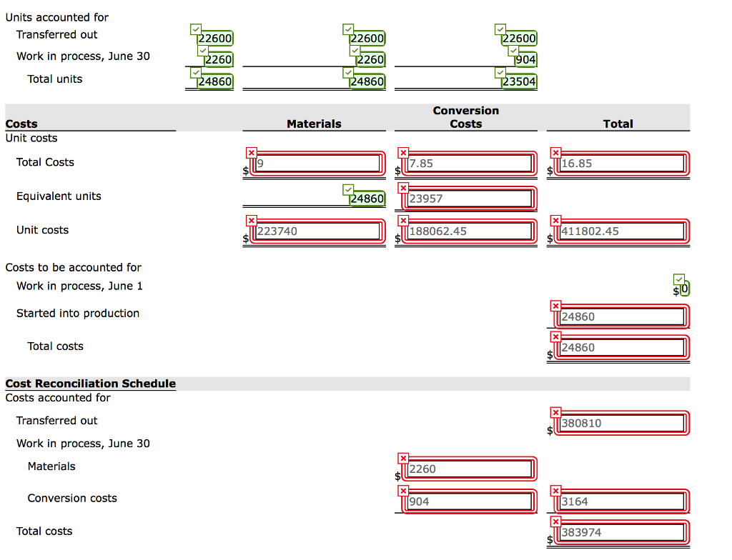Click the red X beside final total 383974
This screenshot has height=560, width=732.
pos(555,522)
